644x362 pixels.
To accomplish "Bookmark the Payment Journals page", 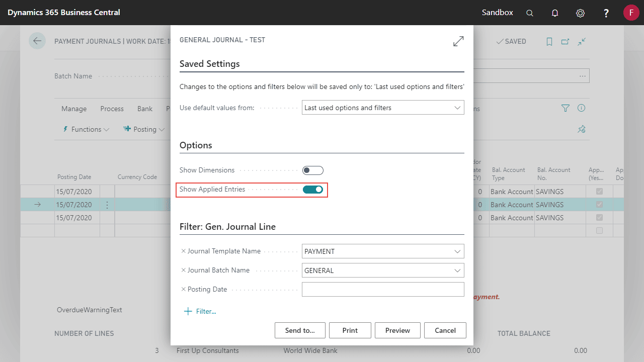I will coord(549,42).
